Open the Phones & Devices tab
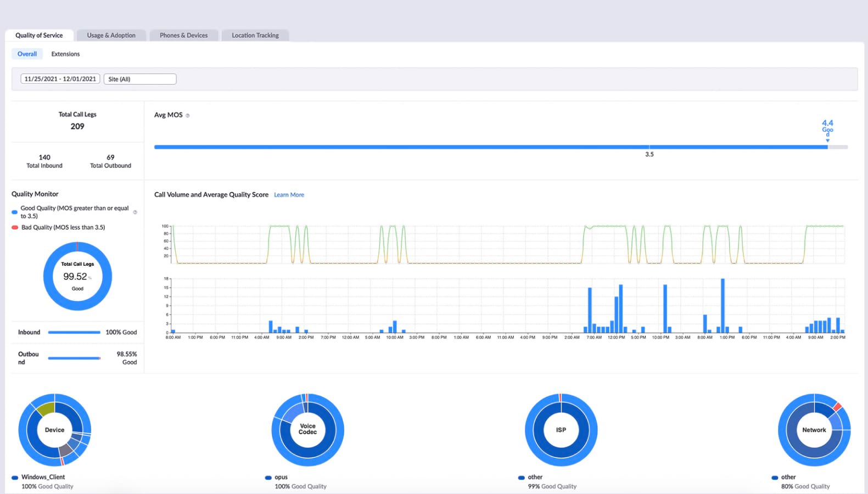The image size is (868, 494). [x=183, y=35]
